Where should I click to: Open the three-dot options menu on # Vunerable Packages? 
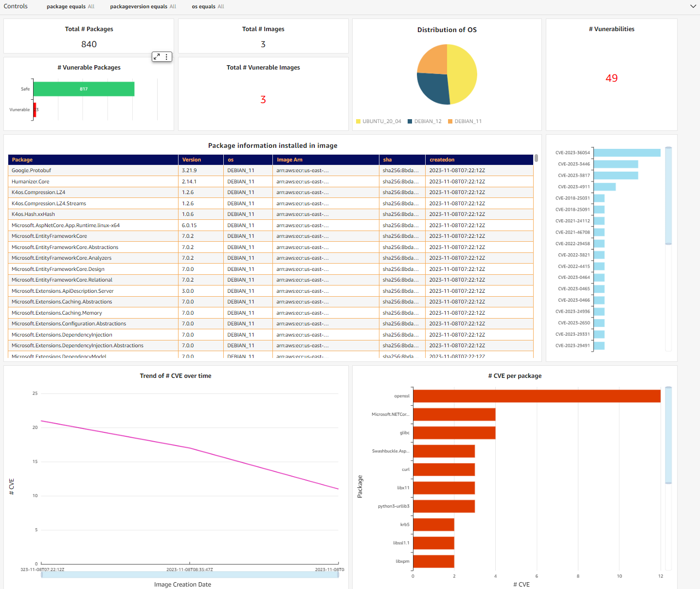(x=166, y=56)
